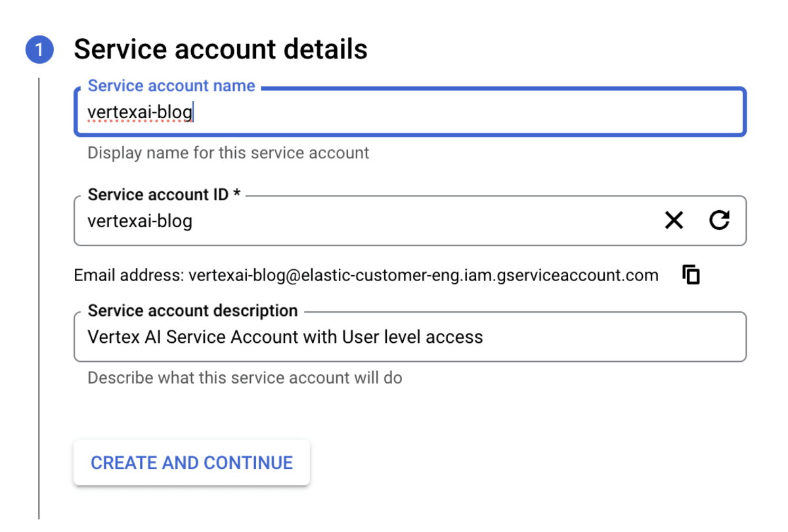
Task: Click the "Describe what this service account will do" hint
Action: 244,378
